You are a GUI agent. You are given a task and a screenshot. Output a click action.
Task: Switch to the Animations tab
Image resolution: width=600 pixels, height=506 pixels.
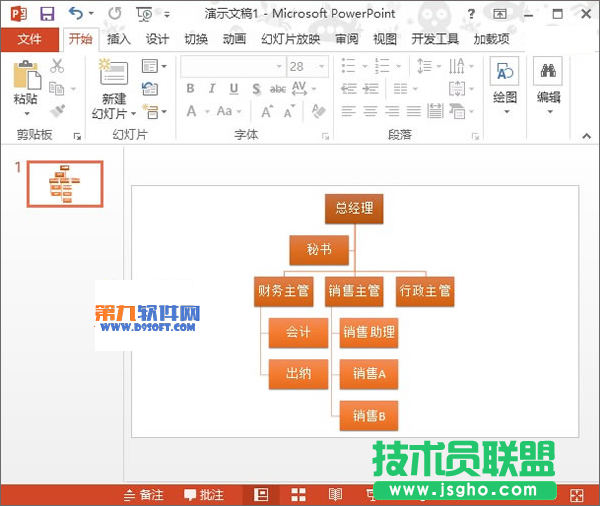[235, 39]
